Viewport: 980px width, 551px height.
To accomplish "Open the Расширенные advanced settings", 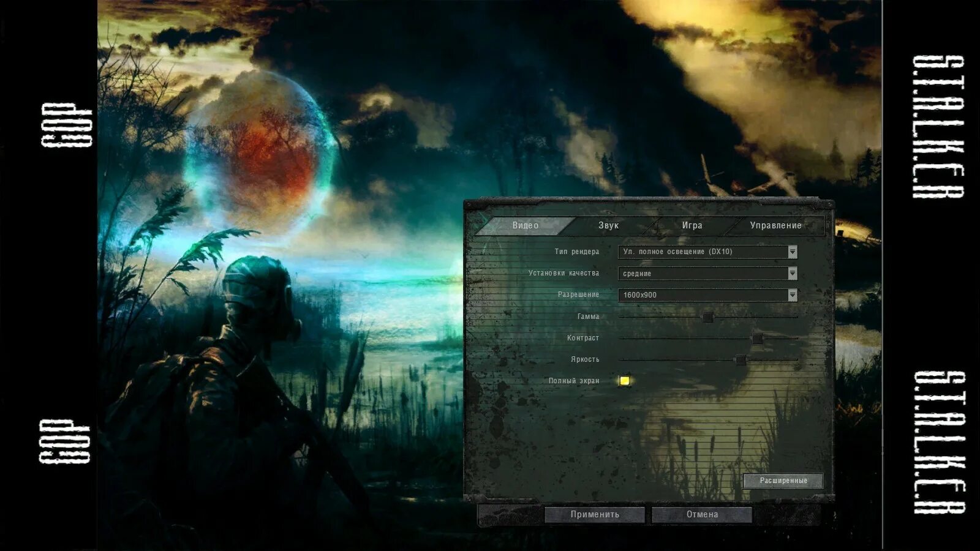I will coord(783,481).
